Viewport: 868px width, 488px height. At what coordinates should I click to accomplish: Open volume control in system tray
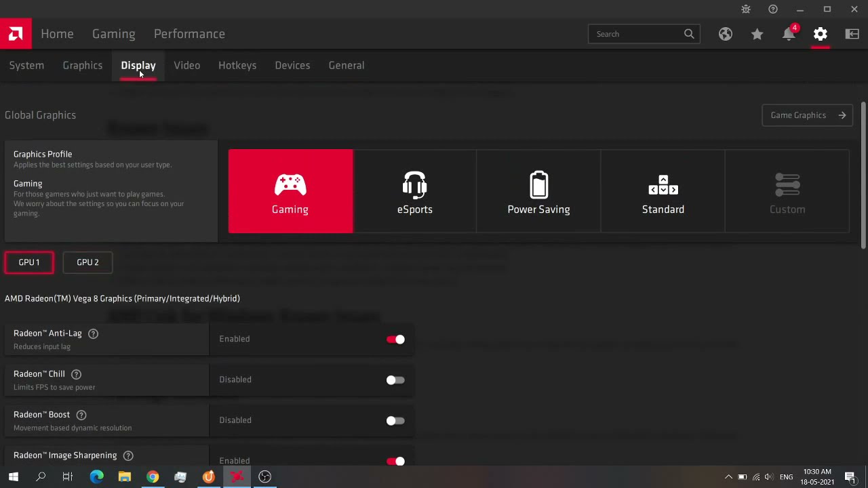pos(768,477)
